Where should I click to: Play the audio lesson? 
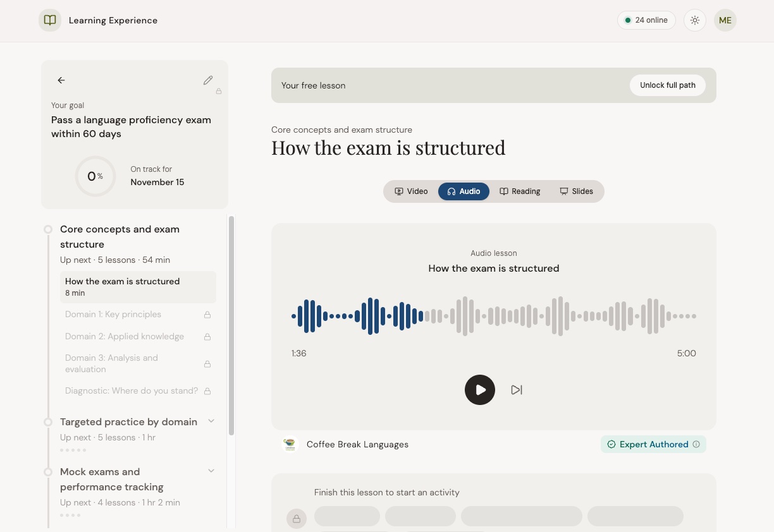[x=480, y=390]
